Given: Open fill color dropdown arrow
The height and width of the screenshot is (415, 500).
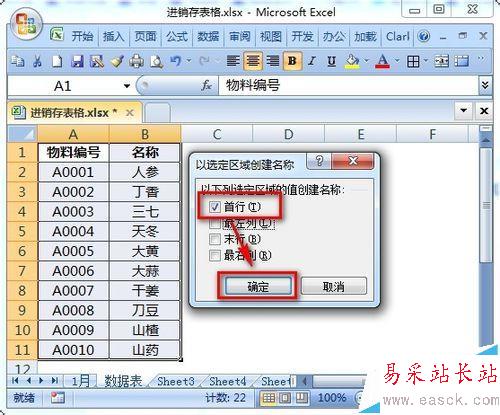Looking at the screenshot, I should 367,61.
